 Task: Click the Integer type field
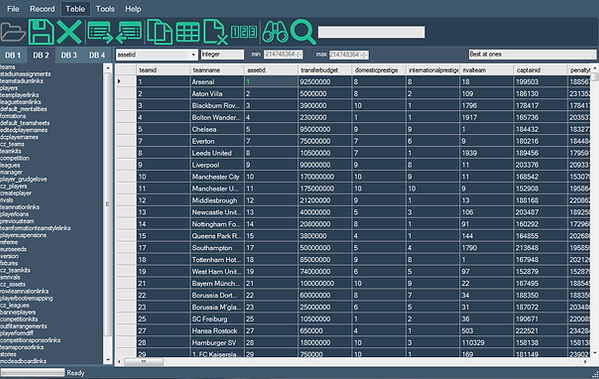coord(222,55)
